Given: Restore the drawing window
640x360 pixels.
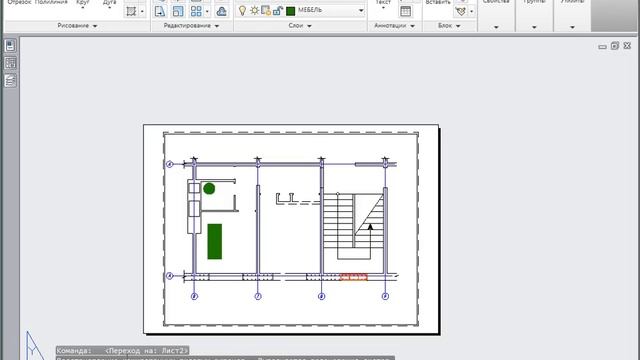Looking at the screenshot, I should [615, 46].
